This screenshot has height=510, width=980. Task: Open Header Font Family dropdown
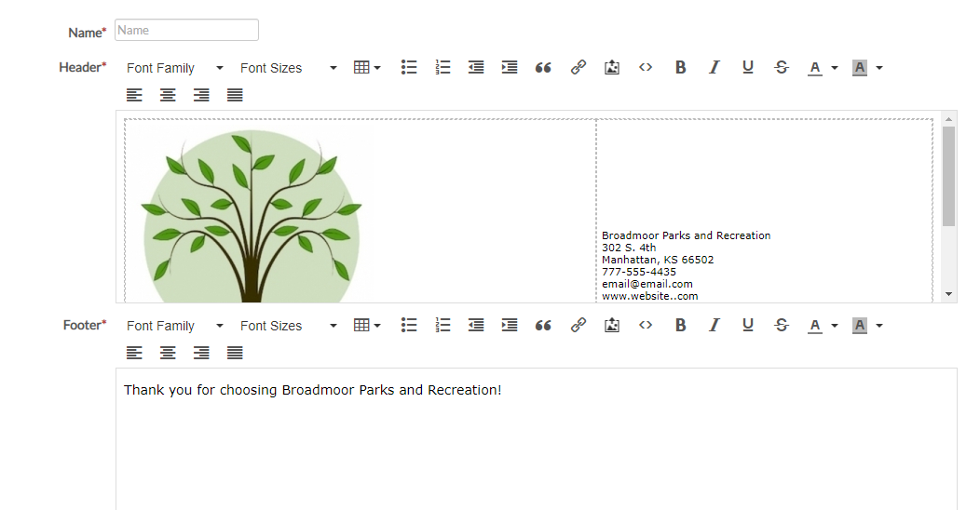(x=174, y=68)
